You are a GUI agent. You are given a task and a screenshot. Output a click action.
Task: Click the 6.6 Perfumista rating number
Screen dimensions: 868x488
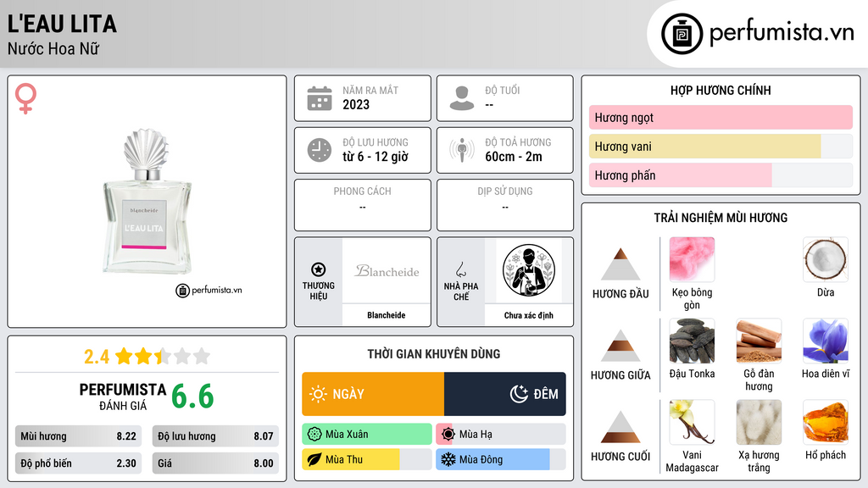pos(192,396)
